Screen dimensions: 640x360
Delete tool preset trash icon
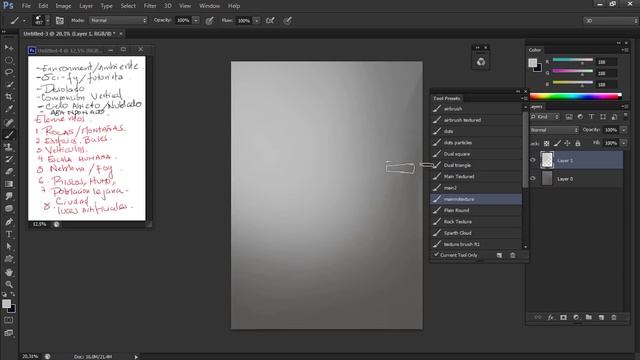[513, 255]
